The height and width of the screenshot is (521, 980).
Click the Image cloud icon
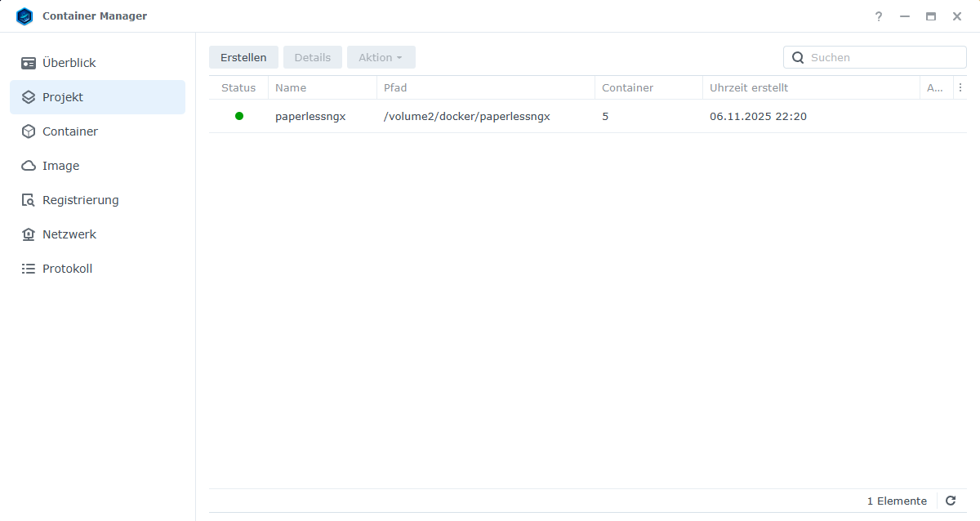coord(29,166)
